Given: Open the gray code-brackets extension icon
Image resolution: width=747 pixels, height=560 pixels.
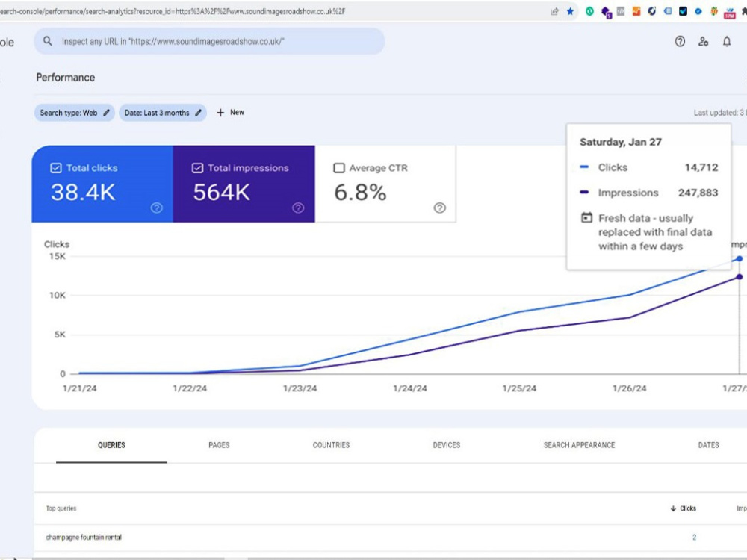Looking at the screenshot, I should click(x=621, y=11).
